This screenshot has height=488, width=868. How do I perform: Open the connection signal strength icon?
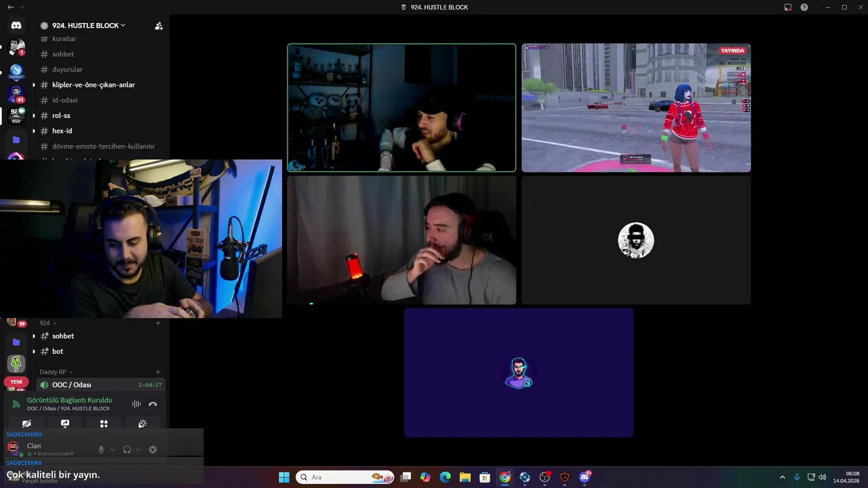click(16, 404)
